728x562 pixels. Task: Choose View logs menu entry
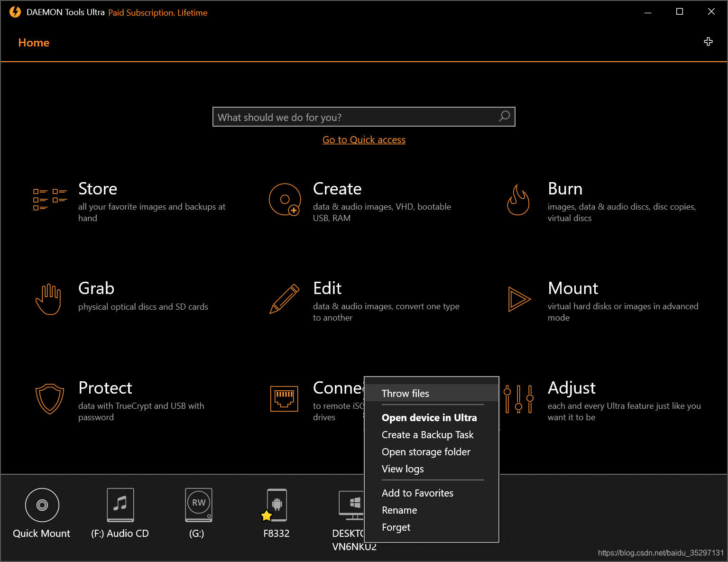pyautogui.click(x=432, y=469)
